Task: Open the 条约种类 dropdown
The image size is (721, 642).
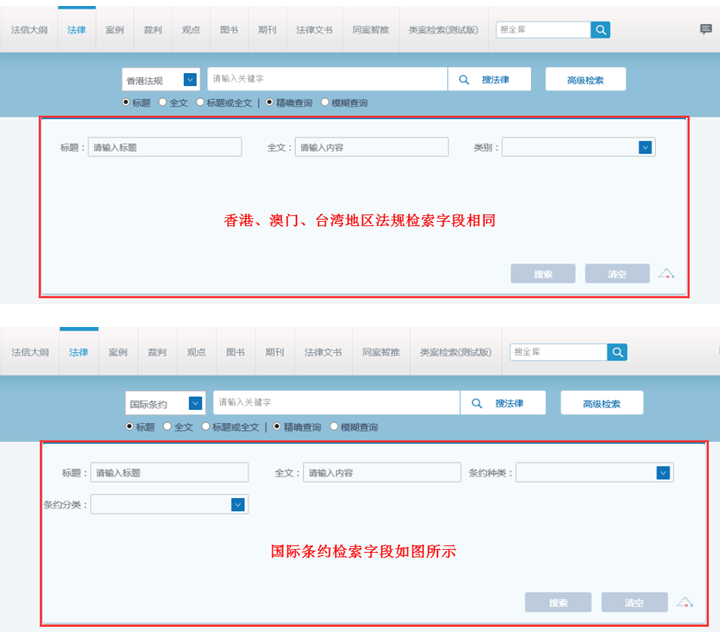Action: coord(663,473)
